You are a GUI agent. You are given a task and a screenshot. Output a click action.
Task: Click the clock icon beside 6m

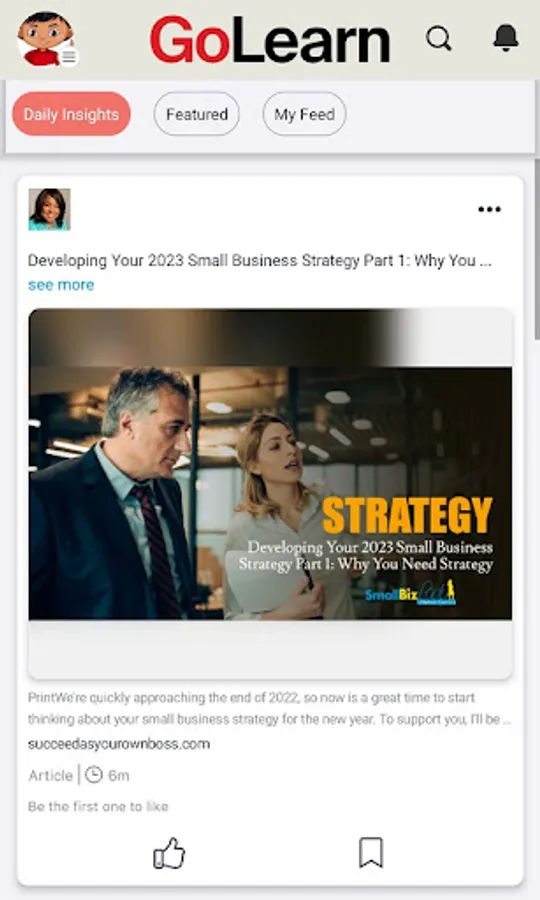click(x=94, y=775)
